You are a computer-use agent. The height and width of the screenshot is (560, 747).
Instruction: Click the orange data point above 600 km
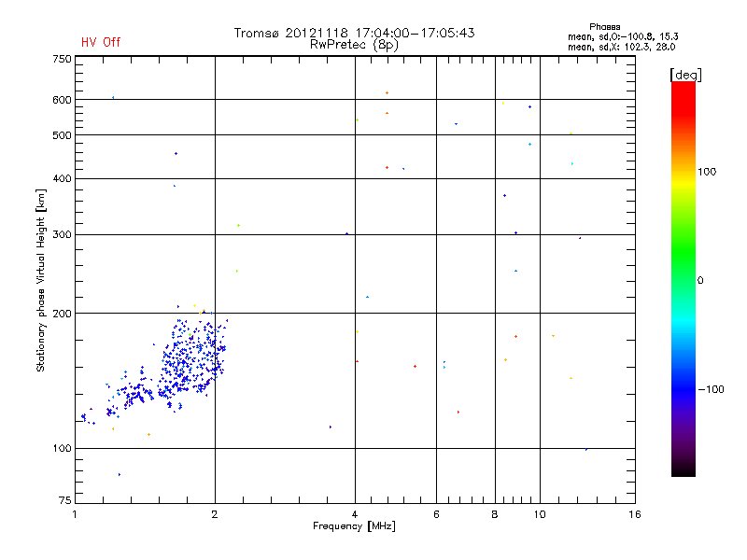click(x=387, y=92)
